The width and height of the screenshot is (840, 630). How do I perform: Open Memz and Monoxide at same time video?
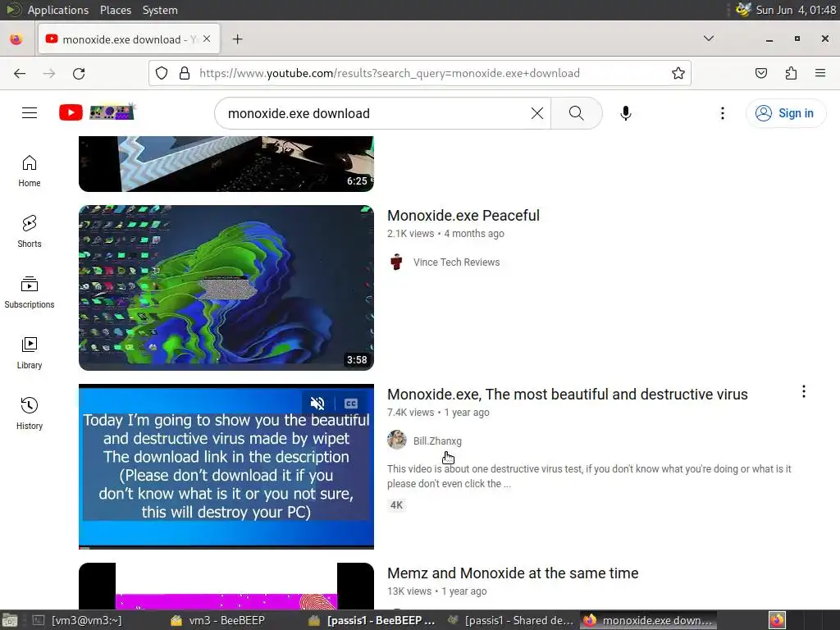[513, 573]
